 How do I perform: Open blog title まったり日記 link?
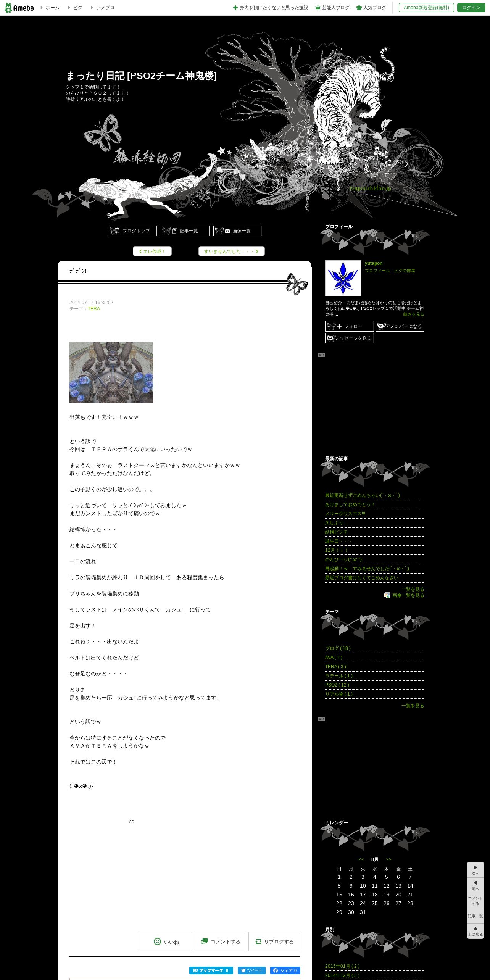point(141,76)
